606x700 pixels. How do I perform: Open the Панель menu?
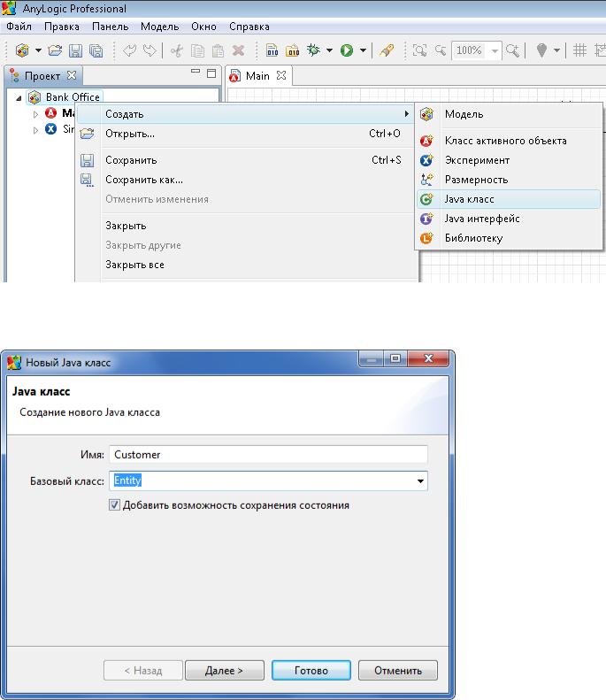tap(111, 27)
